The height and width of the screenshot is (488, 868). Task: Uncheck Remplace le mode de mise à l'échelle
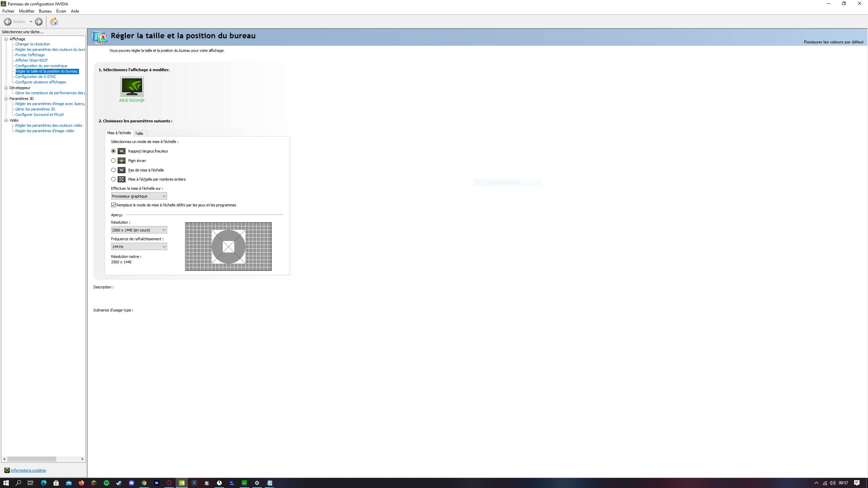pyautogui.click(x=114, y=205)
